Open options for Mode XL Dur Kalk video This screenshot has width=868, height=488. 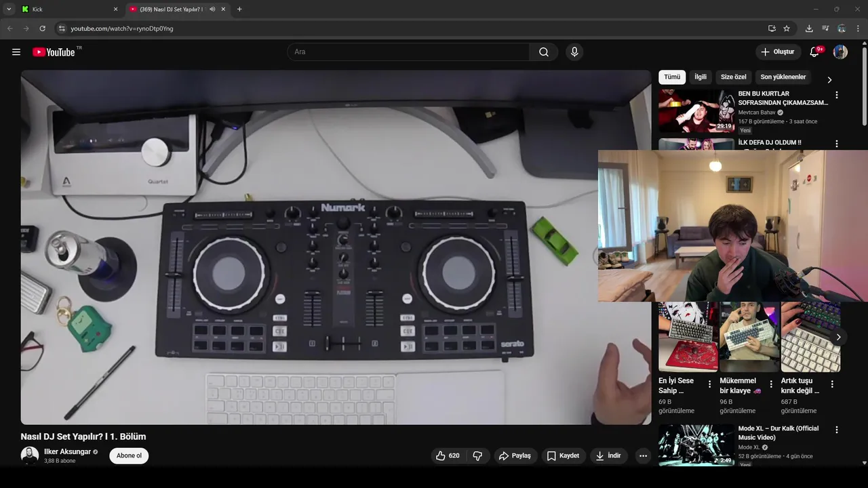[836, 430]
